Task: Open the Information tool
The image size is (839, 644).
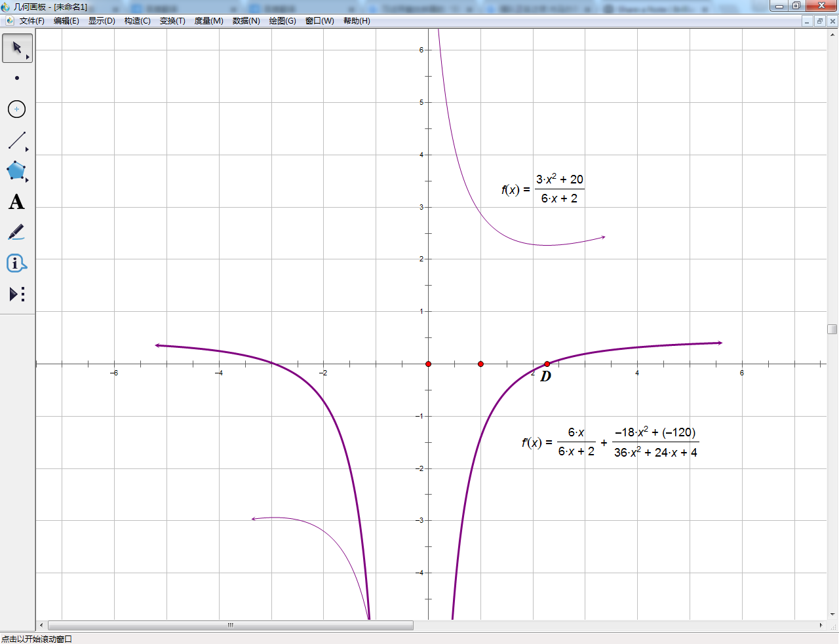Action: pos(16,263)
